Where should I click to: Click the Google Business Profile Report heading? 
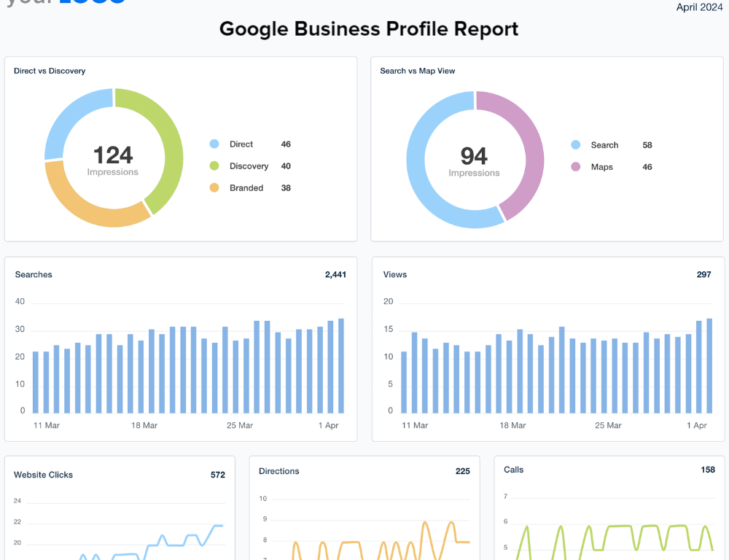(369, 28)
